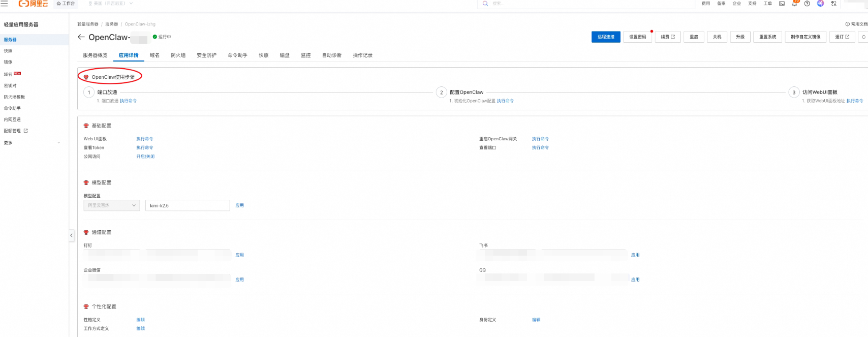This screenshot has width=868, height=337.
Task: Switch to the 安全防护 tab
Action: click(x=207, y=55)
